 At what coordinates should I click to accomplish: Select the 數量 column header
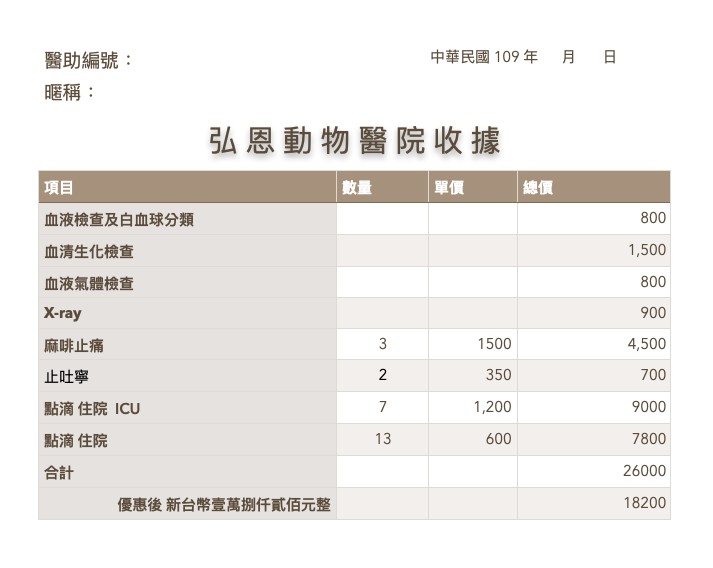click(382, 187)
